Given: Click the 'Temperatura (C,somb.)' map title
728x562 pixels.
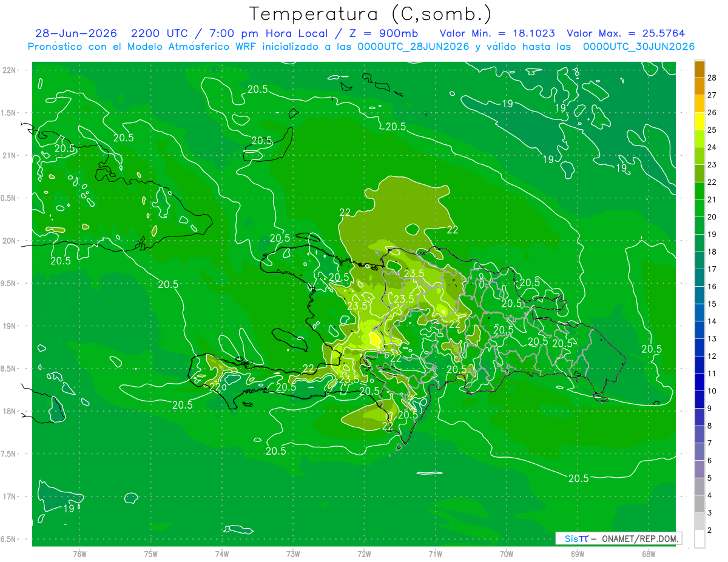Looking at the screenshot, I should pyautogui.click(x=370, y=15).
